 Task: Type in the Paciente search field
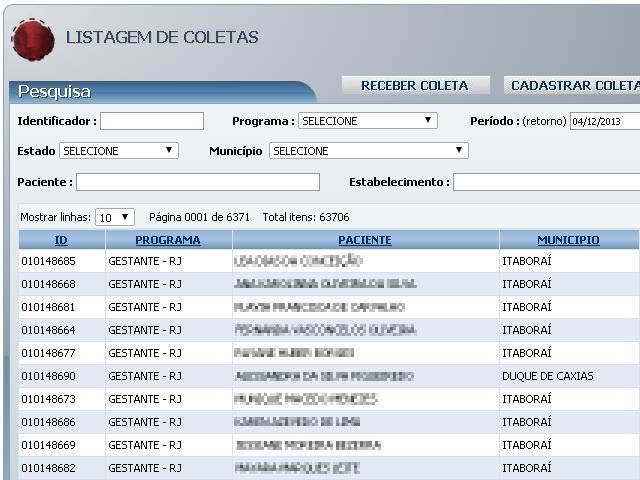197,182
